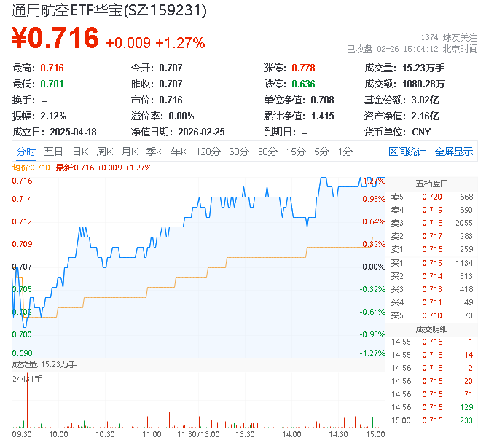Select the 60分 minute chart tab
This screenshot has height=448, width=478.
pos(239,152)
